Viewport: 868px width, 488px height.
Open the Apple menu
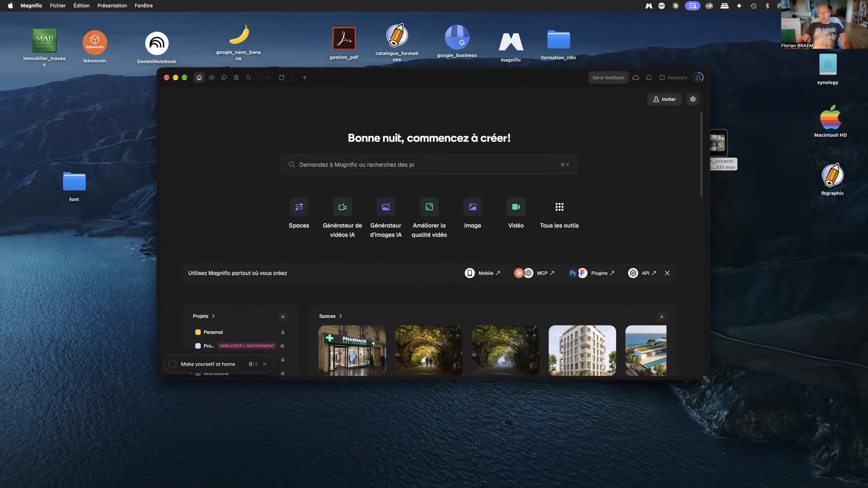[x=10, y=6]
